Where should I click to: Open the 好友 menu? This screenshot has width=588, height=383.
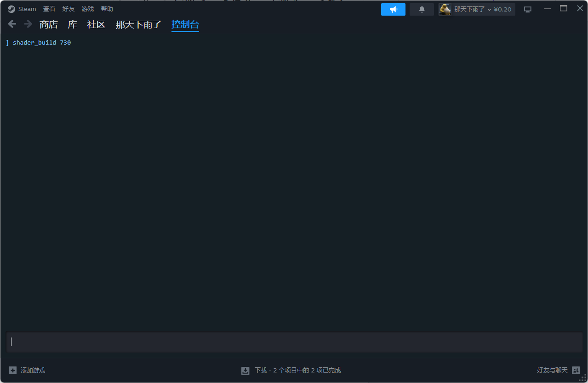pos(69,9)
